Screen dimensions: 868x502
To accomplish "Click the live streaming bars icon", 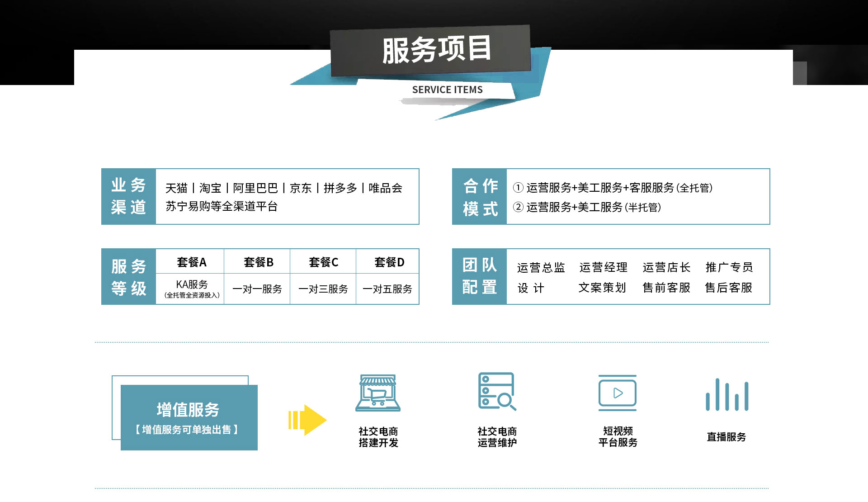I will point(727,395).
